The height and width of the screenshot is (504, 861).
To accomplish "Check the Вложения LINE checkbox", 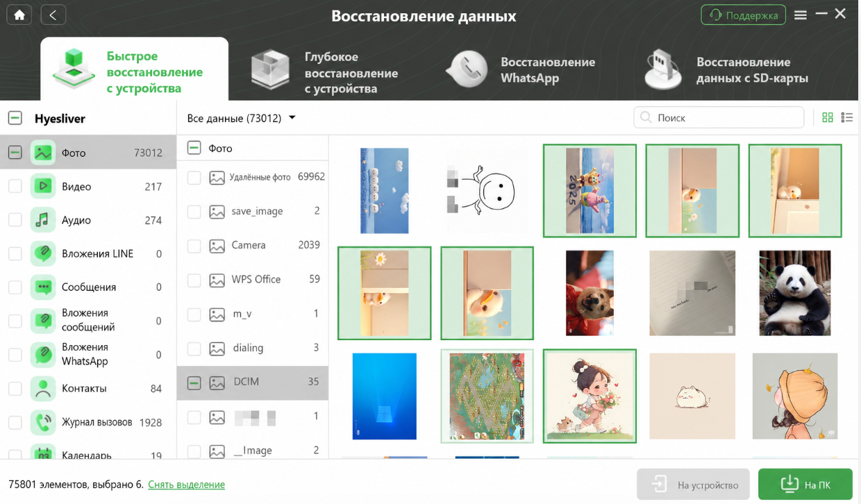I will coord(15,253).
